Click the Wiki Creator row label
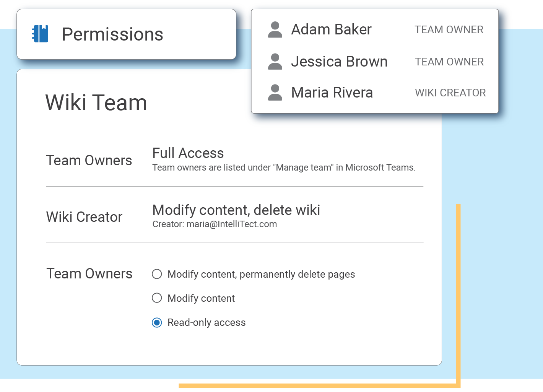Viewport: 543px width, 392px height. click(84, 217)
